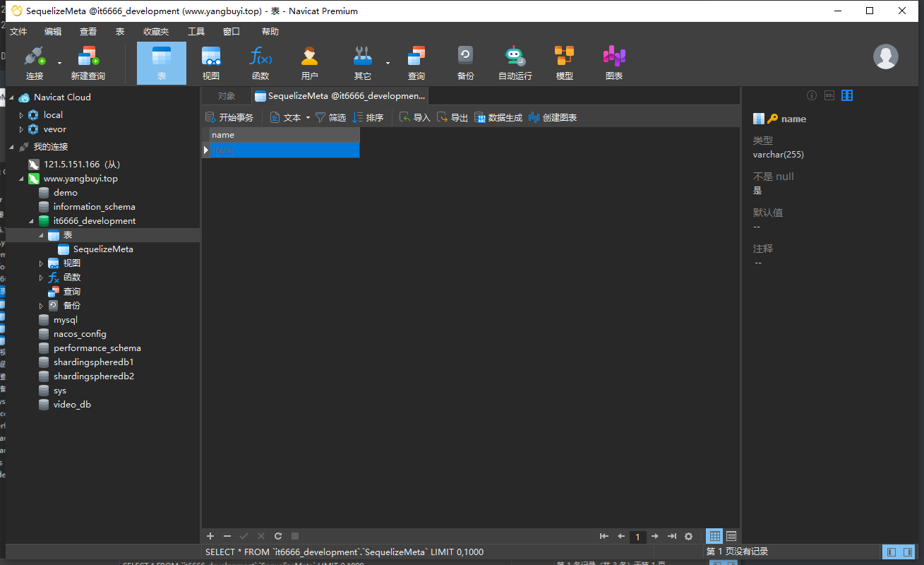The image size is (924, 565).
Task: Click the 导出 (Export) button
Action: [x=452, y=118]
